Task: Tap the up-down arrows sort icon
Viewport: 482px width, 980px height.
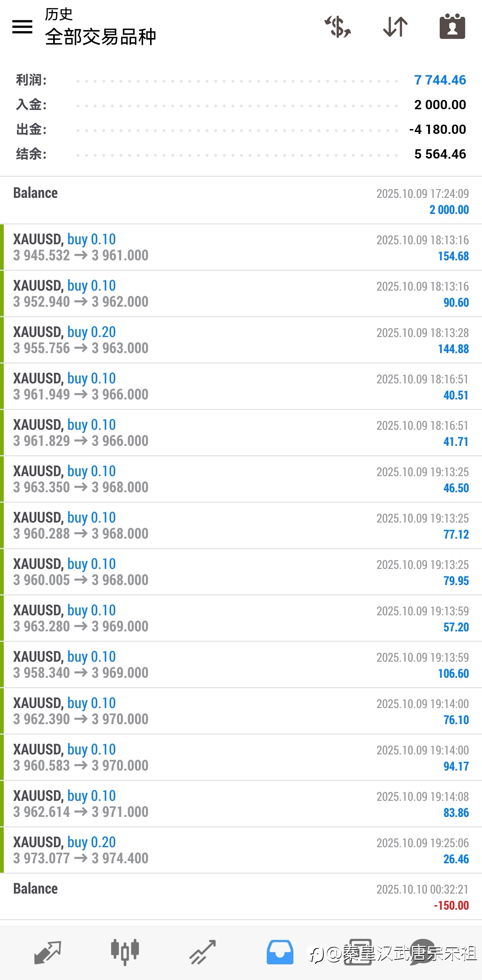Action: point(395,27)
